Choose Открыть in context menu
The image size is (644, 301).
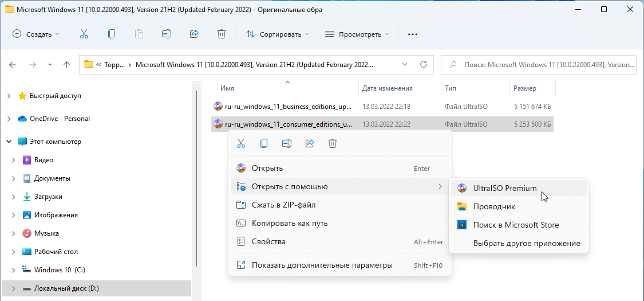(x=339, y=169)
